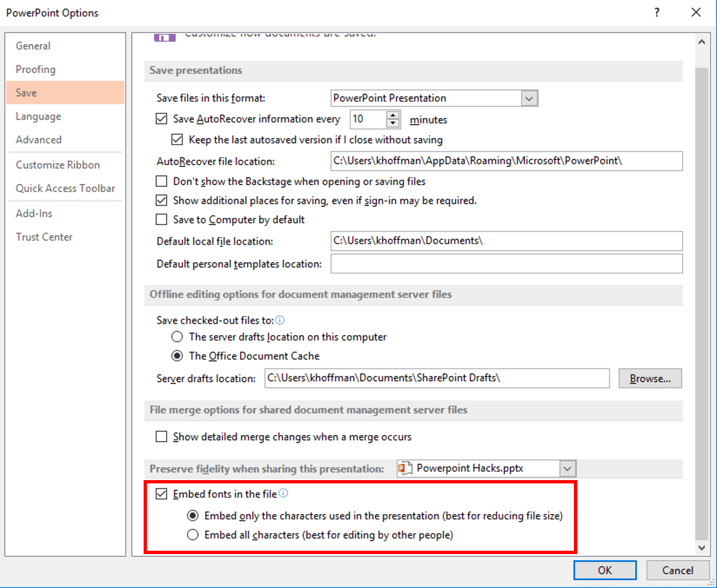
Task: Expand the Preserve fidelity presentation dropdown
Action: (x=567, y=468)
